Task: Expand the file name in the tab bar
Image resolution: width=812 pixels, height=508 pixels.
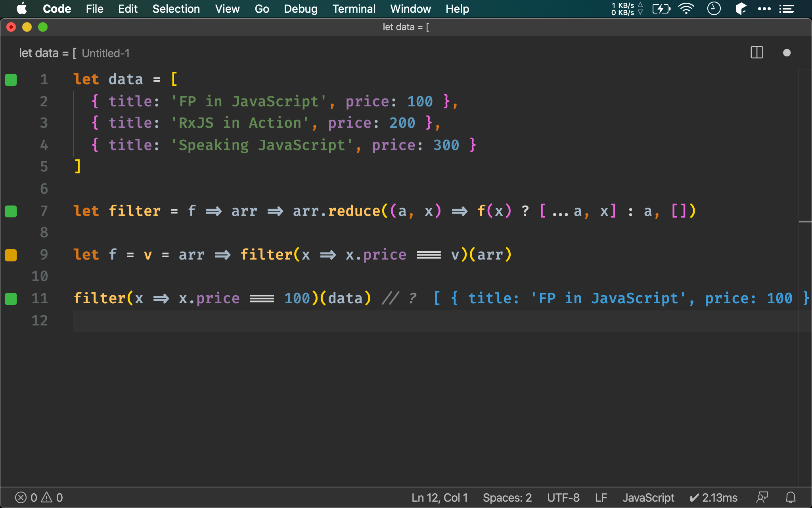Action: 106,53
